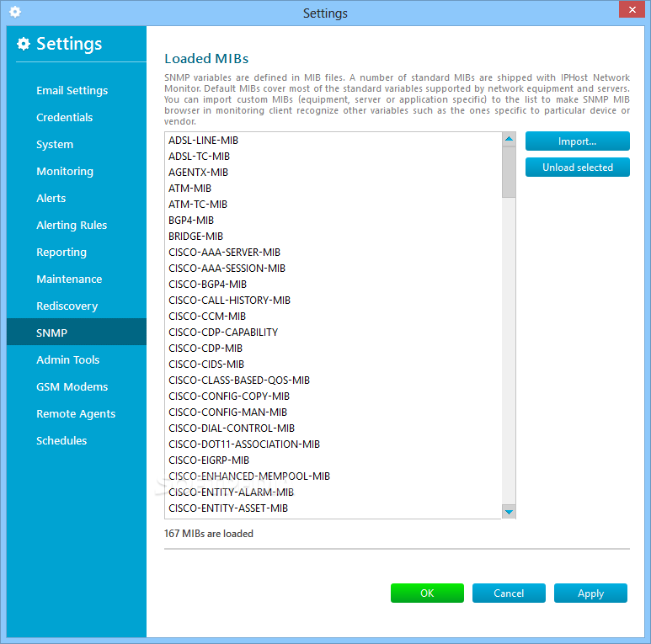Select CISCO-CDP-MIB entry
Viewport: 651px width, 644px height.
[333, 349]
